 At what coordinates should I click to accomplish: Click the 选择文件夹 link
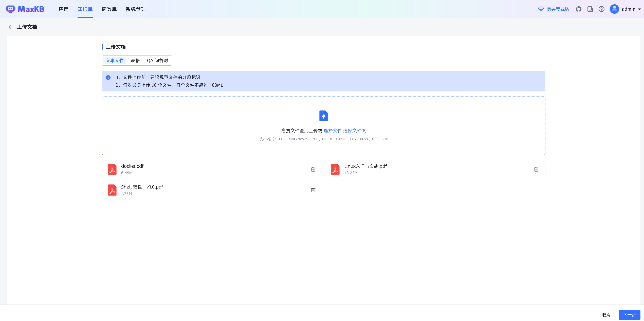354,131
